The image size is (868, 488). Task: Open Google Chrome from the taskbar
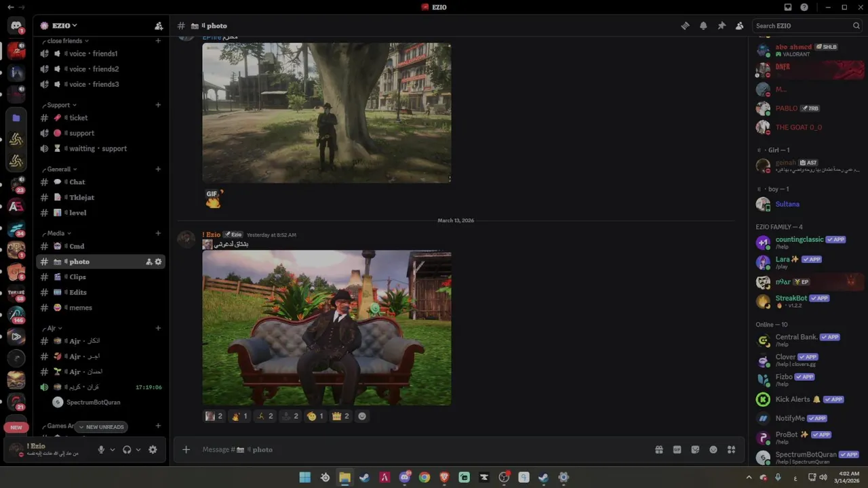click(425, 477)
